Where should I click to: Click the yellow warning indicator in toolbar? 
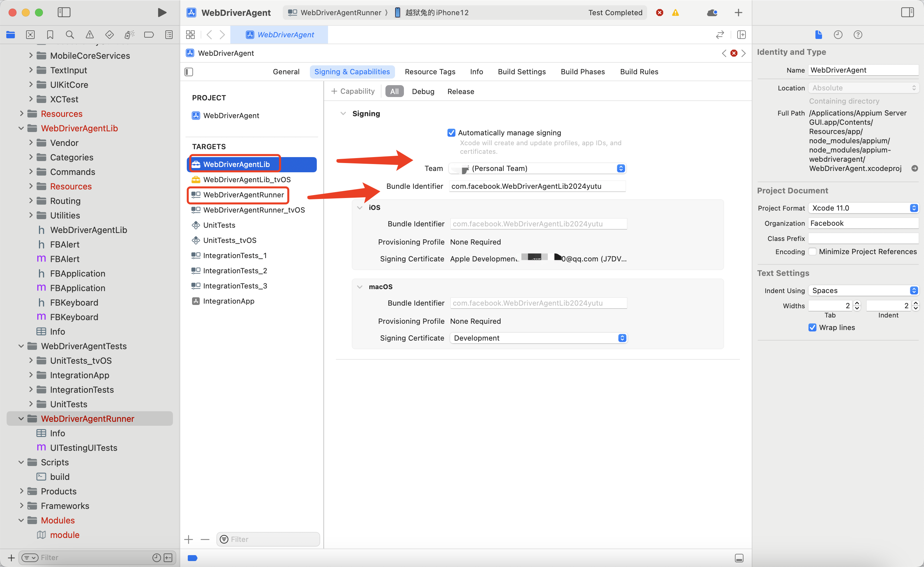(676, 13)
